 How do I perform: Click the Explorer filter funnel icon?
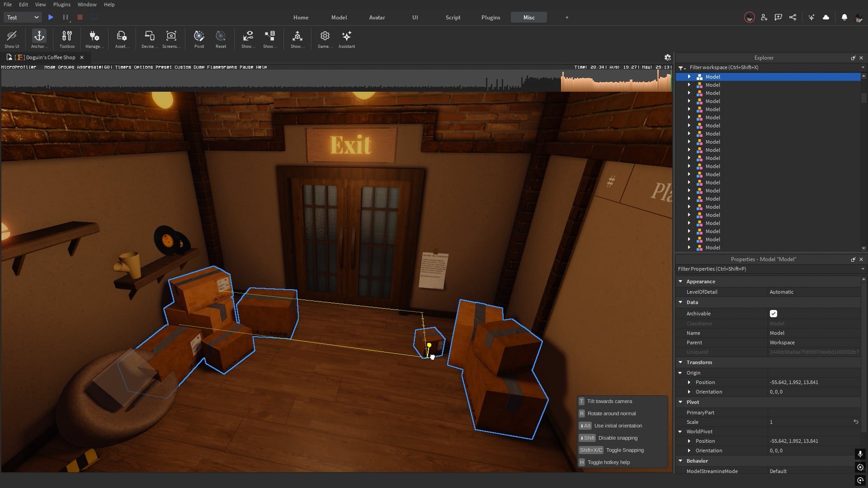tap(681, 68)
